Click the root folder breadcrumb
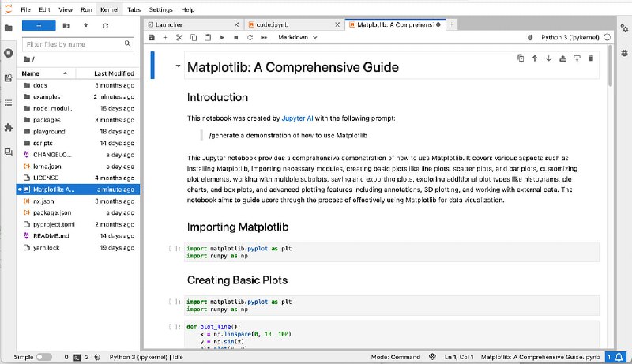632x364 pixels. point(28,59)
